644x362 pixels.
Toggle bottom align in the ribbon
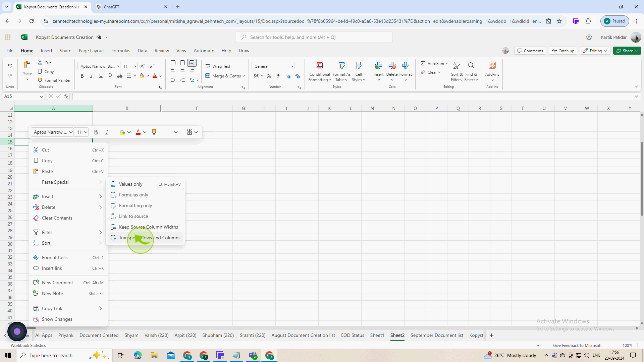tap(192, 63)
